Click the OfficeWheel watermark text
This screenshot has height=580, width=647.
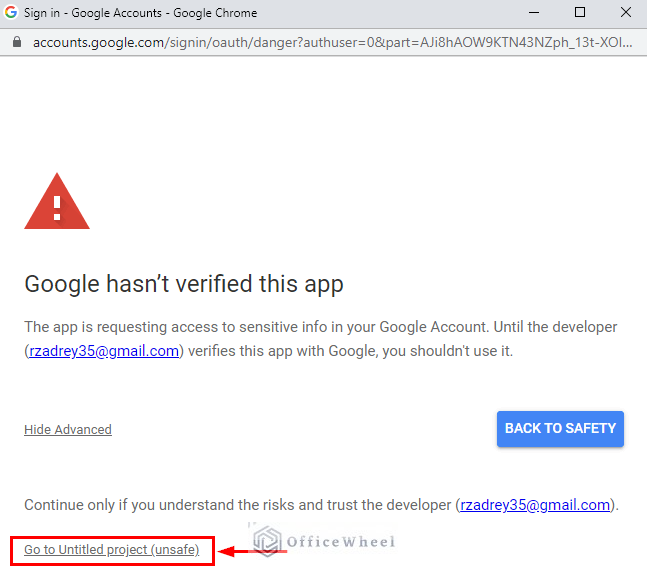340,542
